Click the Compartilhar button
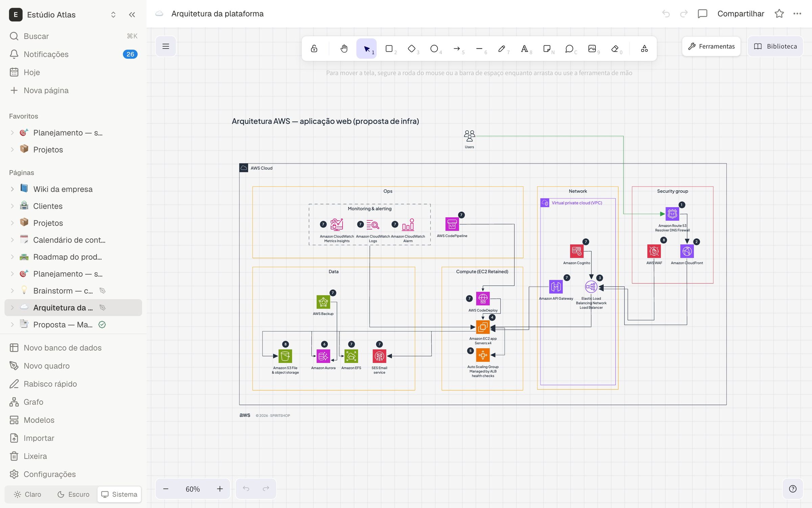812x508 pixels. coord(741,14)
